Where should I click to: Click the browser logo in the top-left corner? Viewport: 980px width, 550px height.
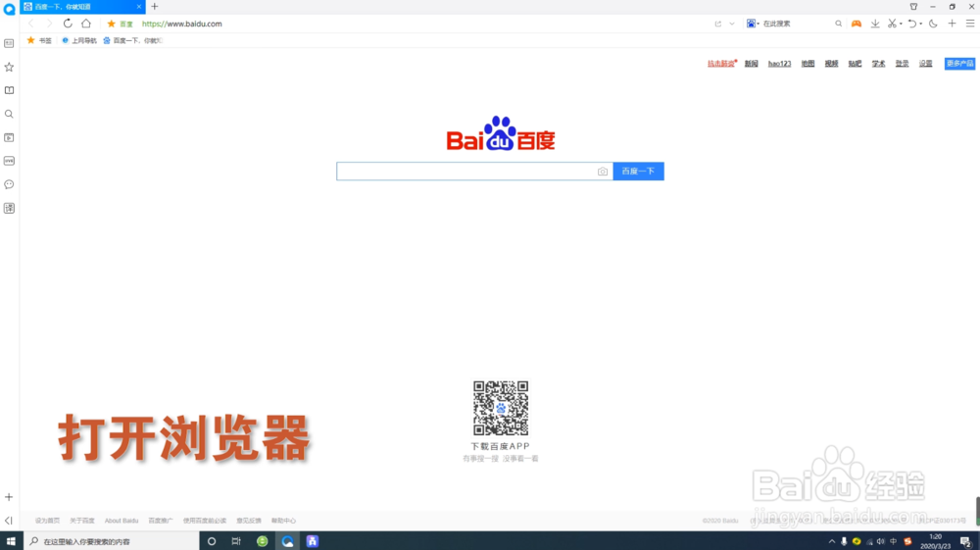(x=9, y=9)
